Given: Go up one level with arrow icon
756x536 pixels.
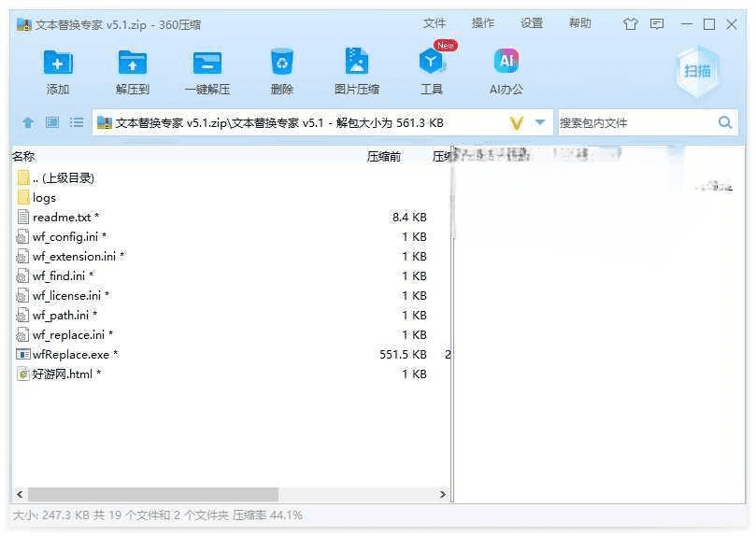Looking at the screenshot, I should click(28, 122).
